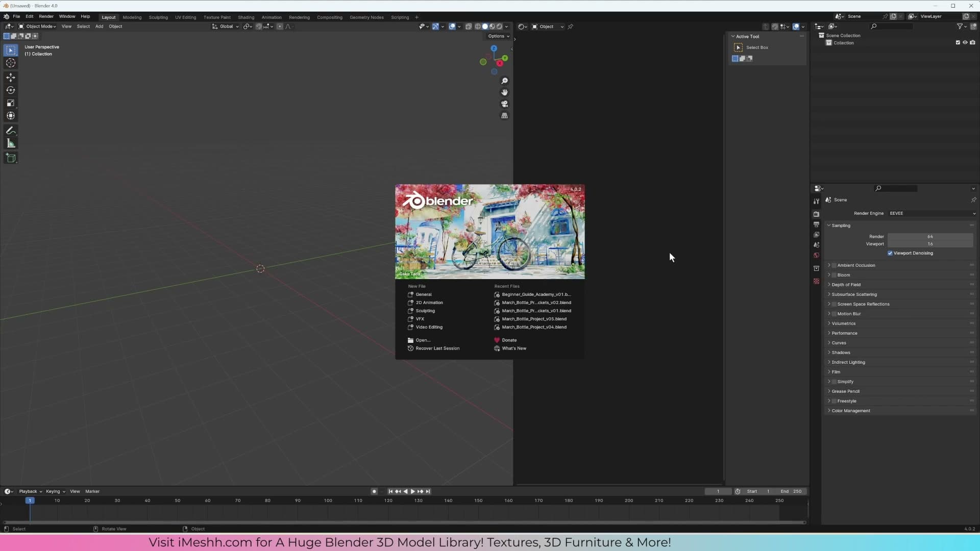The image size is (980, 551).
Task: Select the Rotate tool
Action: (11, 90)
